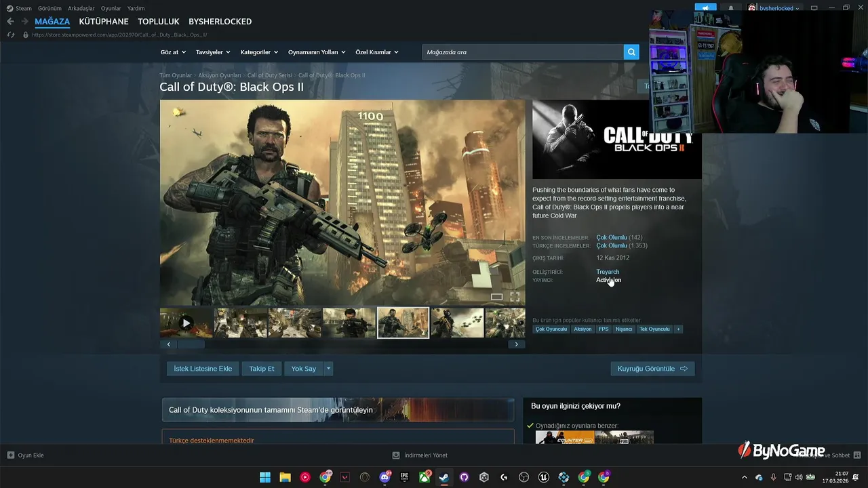Add more tags with plus button
The image size is (868, 488).
(x=678, y=329)
